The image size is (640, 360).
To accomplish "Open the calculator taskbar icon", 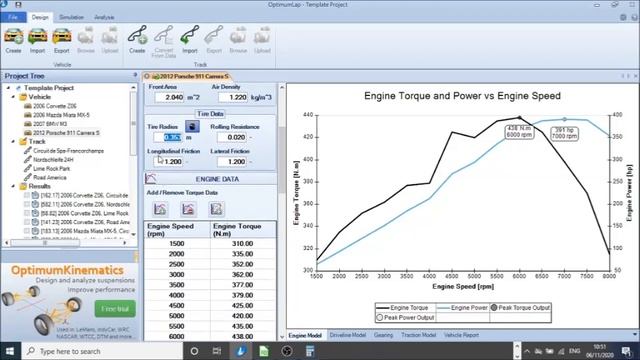I will click(310, 351).
